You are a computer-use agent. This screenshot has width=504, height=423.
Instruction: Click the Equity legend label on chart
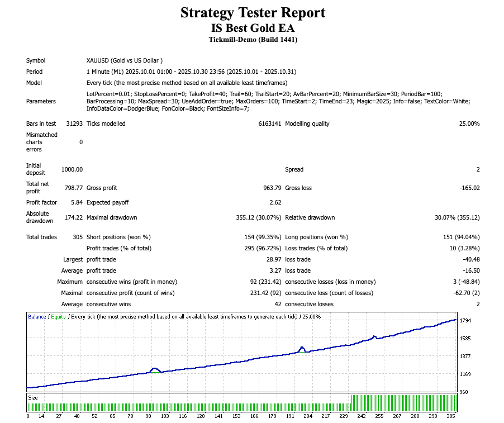58,317
